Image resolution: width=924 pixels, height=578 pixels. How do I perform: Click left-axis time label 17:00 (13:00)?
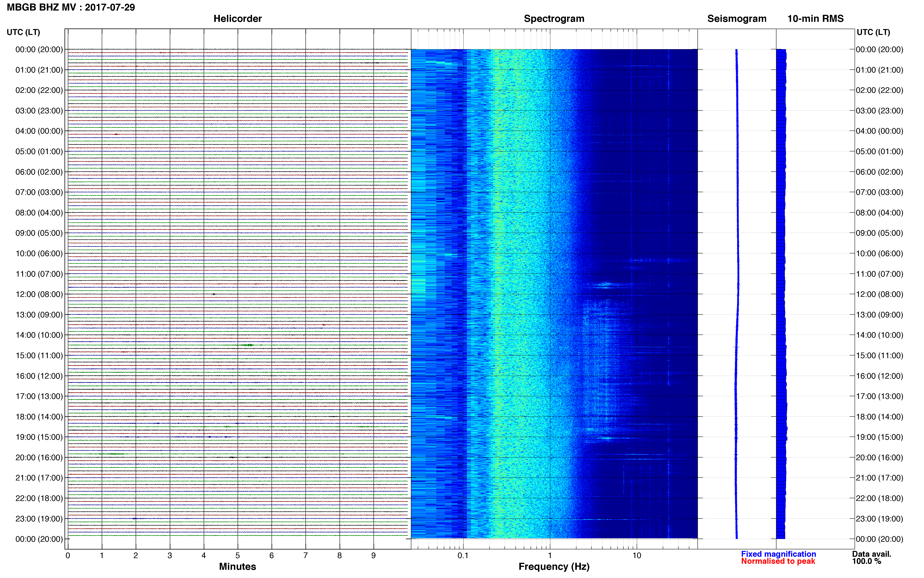coord(39,396)
